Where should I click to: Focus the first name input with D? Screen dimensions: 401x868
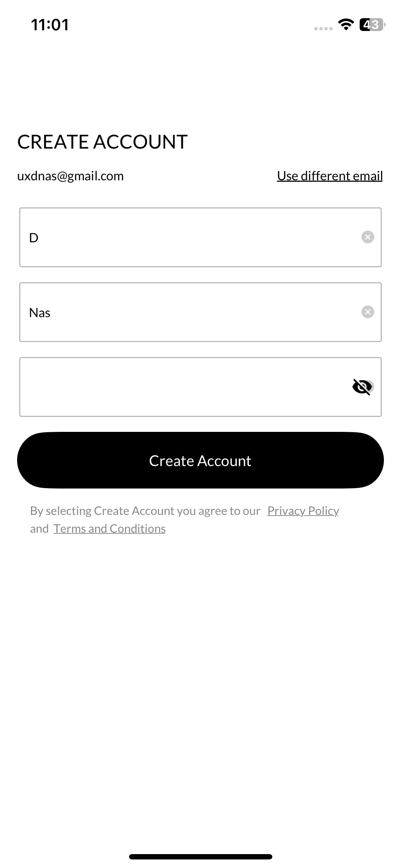point(200,237)
